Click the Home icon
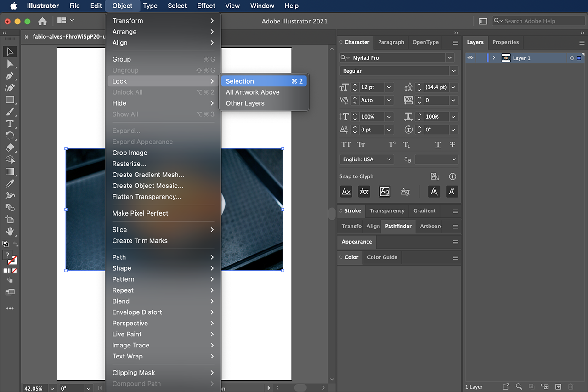588x392 pixels. click(42, 21)
